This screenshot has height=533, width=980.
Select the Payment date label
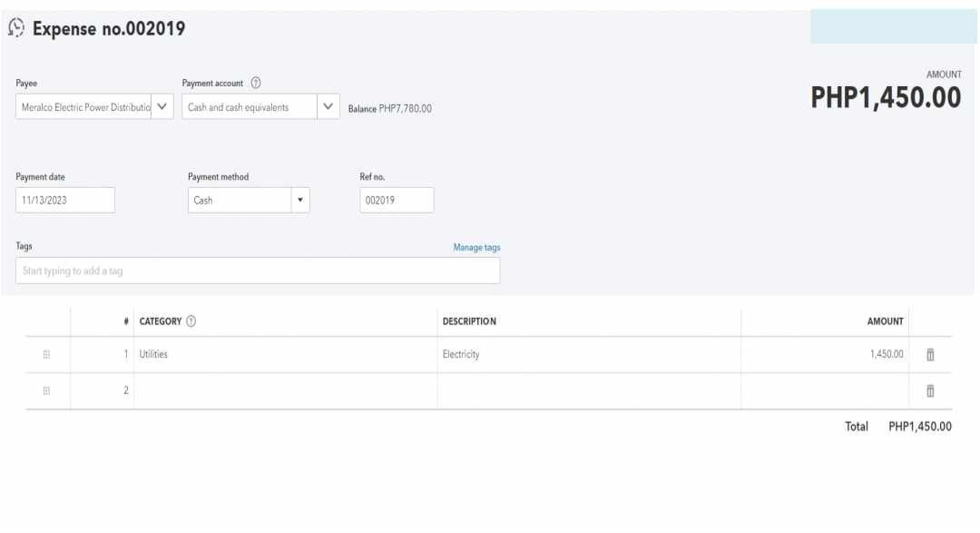40,177
